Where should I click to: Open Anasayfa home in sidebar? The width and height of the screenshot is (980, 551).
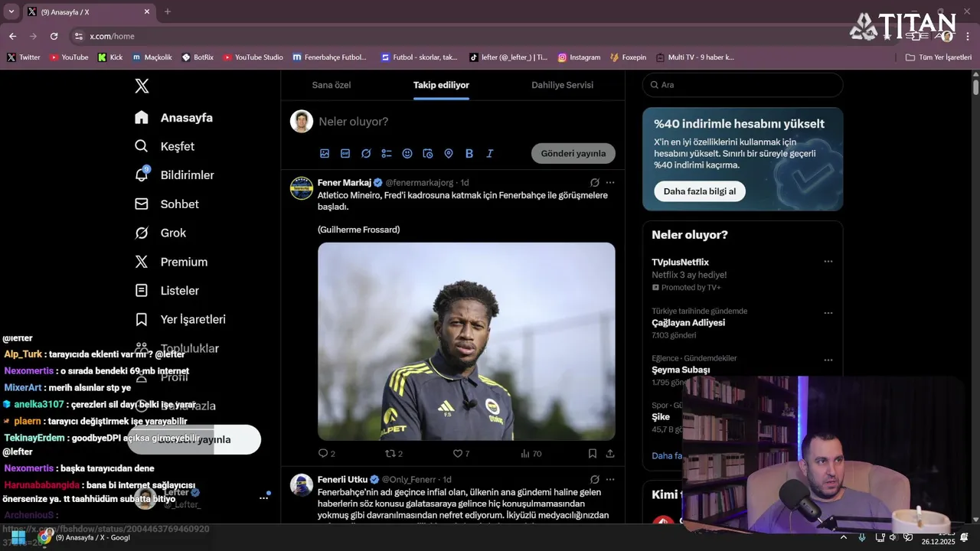(174, 118)
